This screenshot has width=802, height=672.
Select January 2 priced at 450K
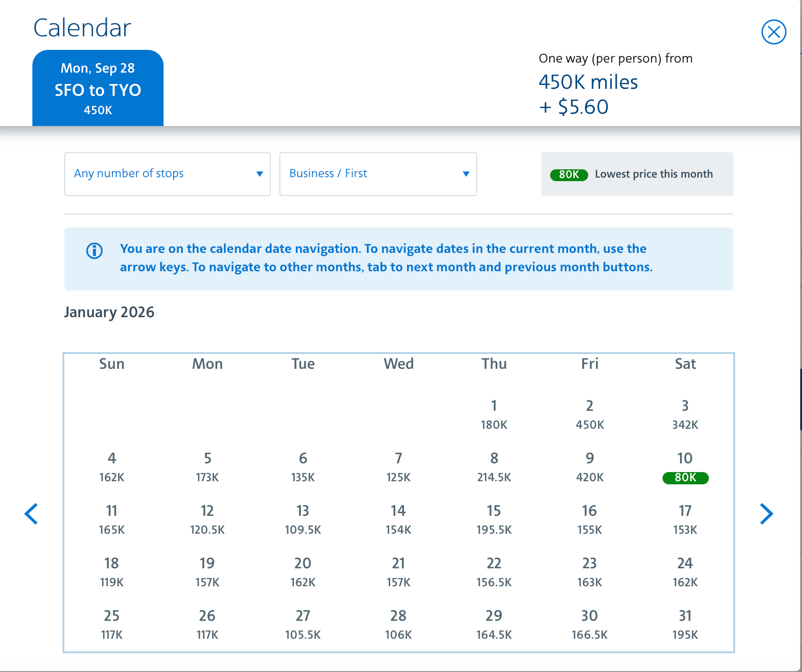pyautogui.click(x=589, y=413)
